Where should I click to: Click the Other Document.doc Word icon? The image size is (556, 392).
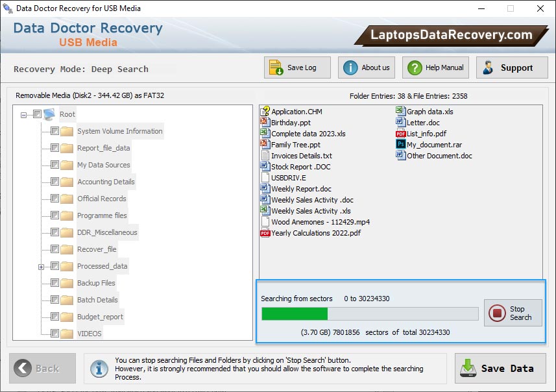pyautogui.click(x=400, y=155)
